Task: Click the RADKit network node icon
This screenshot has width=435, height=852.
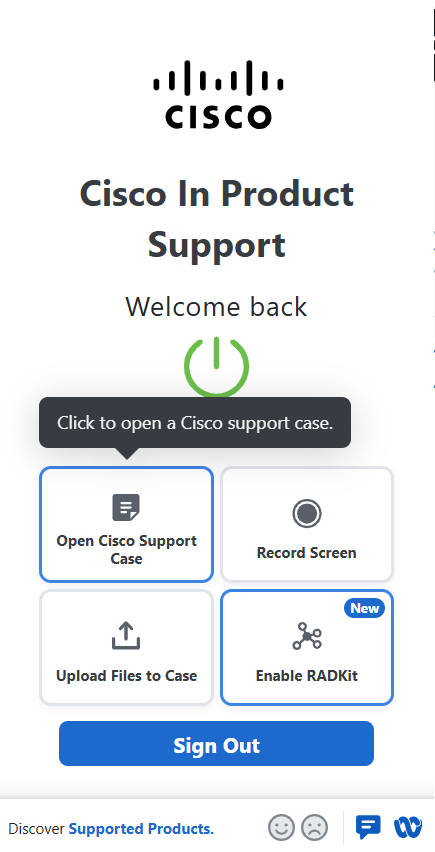Action: coord(307,636)
